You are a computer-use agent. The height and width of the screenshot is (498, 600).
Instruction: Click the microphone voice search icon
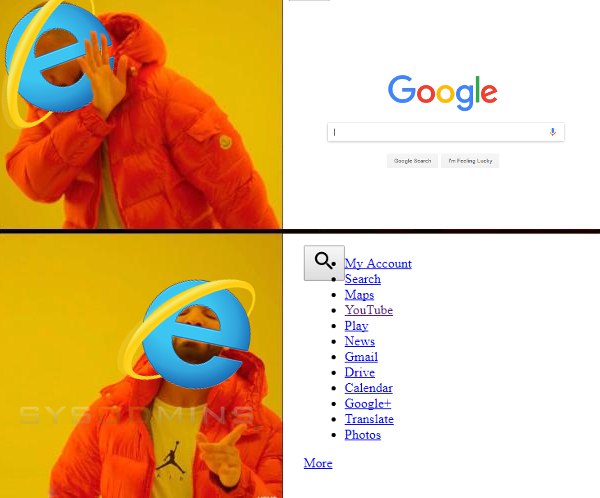553,132
